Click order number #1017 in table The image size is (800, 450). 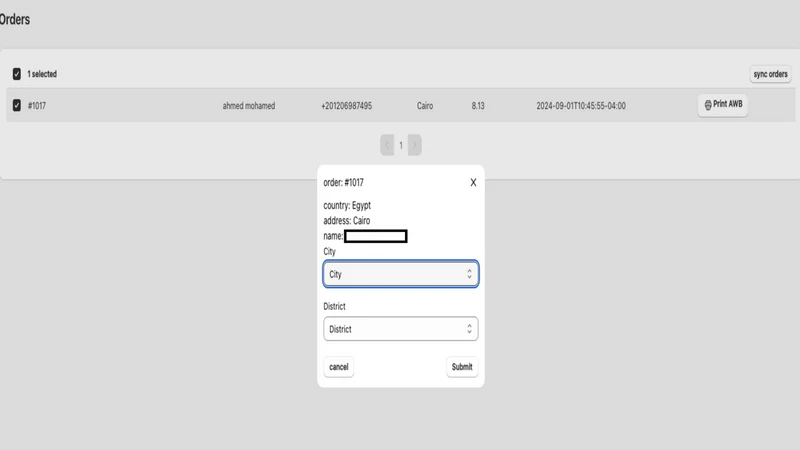coord(37,106)
